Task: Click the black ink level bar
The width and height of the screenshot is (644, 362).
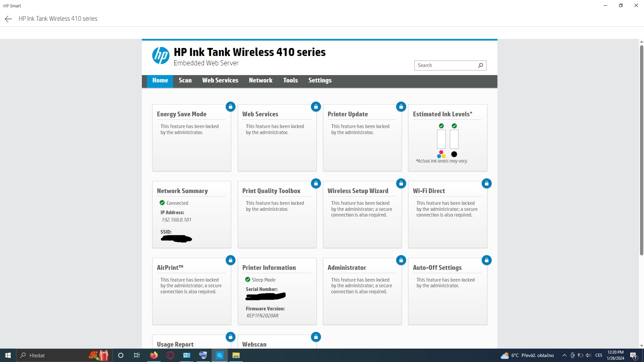Action: (454, 139)
